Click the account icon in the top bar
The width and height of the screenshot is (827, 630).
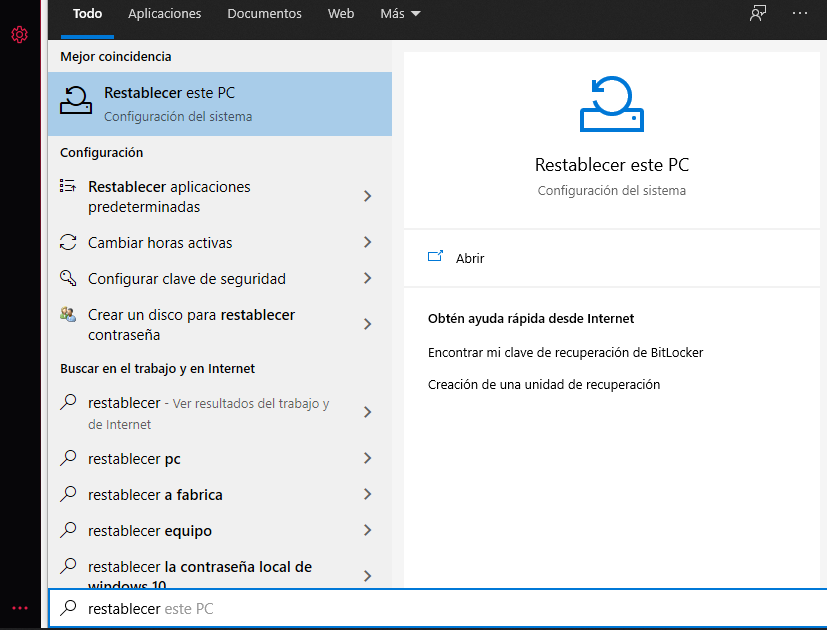(757, 13)
